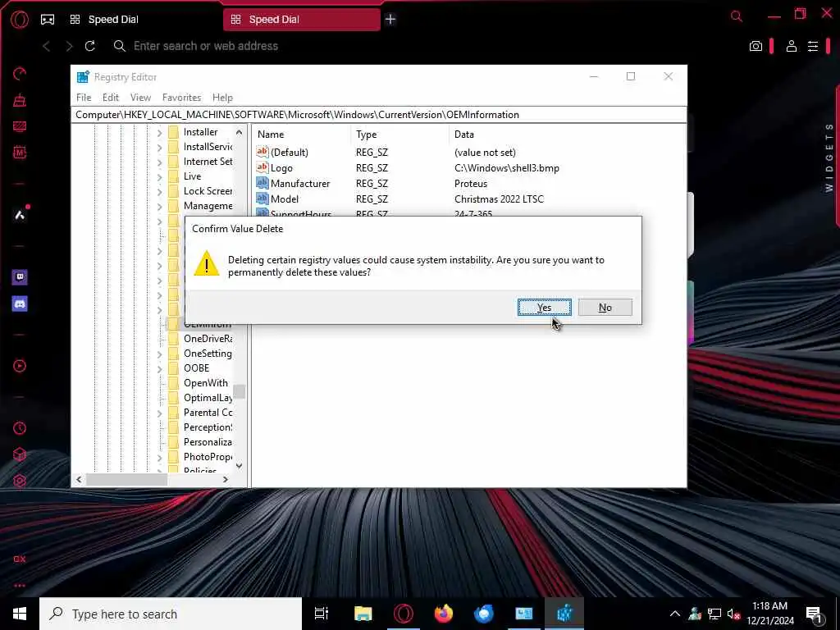Open tab search magnifier in title bar
The width and height of the screenshot is (840, 630).
737,16
